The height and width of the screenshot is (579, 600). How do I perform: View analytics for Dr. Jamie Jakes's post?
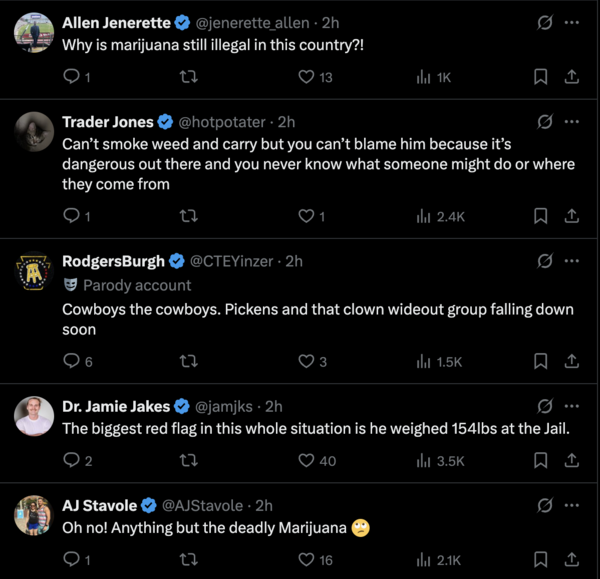424,460
